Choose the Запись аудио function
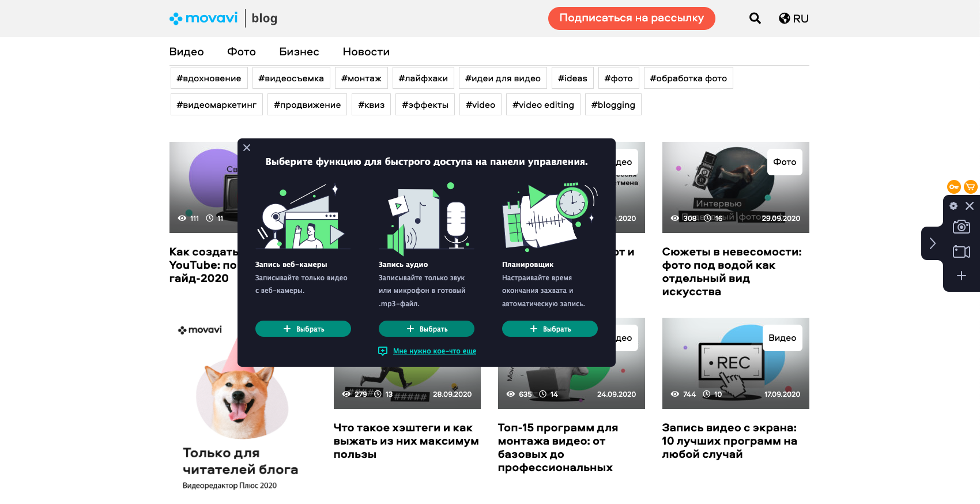980x504 pixels. click(x=426, y=329)
